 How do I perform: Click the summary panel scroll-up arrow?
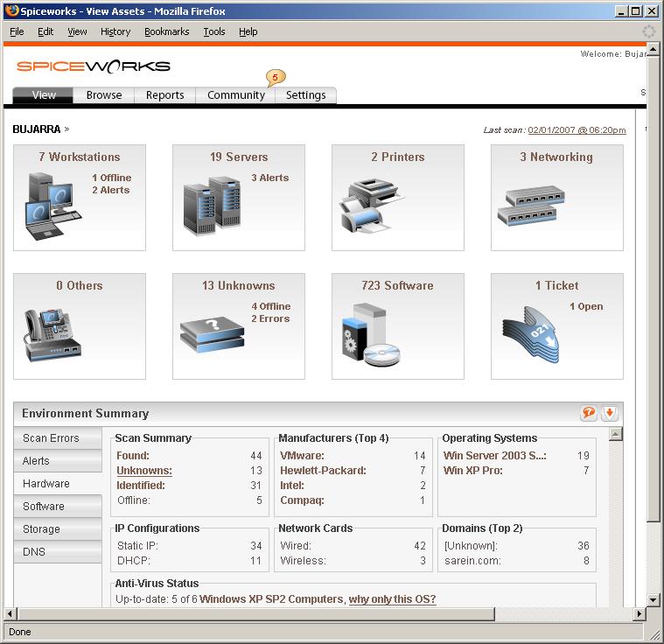click(616, 434)
